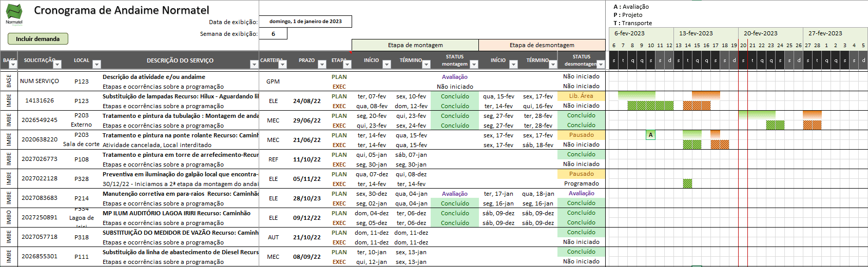Select the deadline cell 09/12/22
The height and width of the screenshot is (267, 868).
(307, 218)
